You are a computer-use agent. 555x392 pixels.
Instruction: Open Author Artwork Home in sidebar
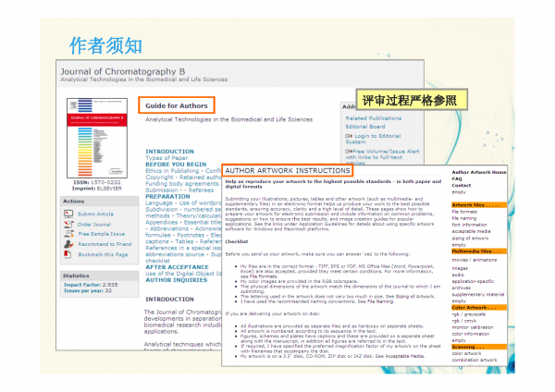coord(479,172)
